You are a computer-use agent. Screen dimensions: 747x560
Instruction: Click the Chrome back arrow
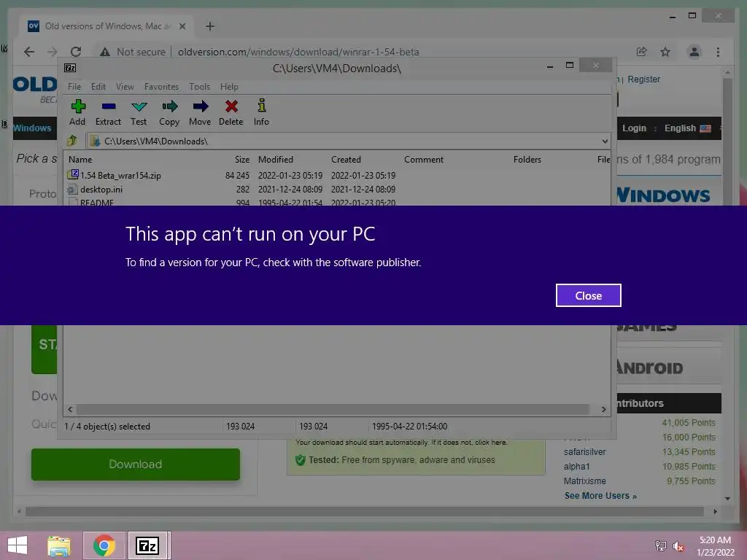click(29, 52)
